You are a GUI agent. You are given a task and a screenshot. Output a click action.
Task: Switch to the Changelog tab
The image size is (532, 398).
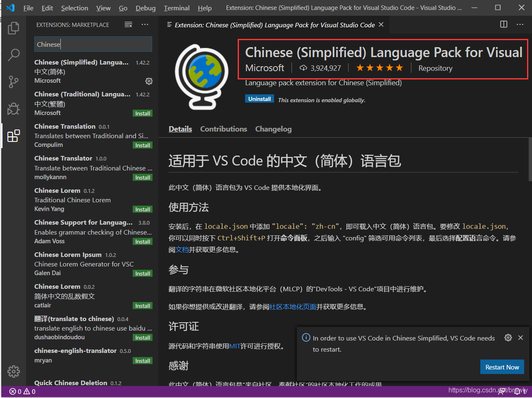273,129
